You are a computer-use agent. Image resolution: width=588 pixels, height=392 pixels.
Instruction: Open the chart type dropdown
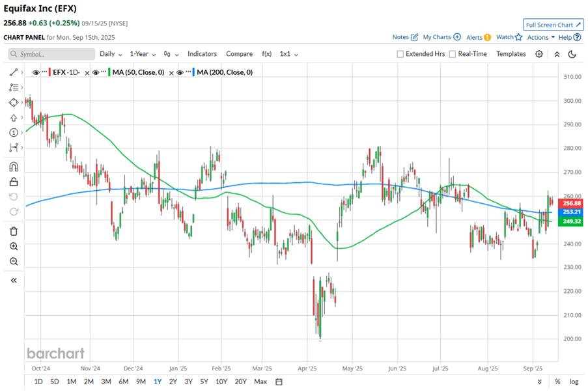click(x=171, y=54)
